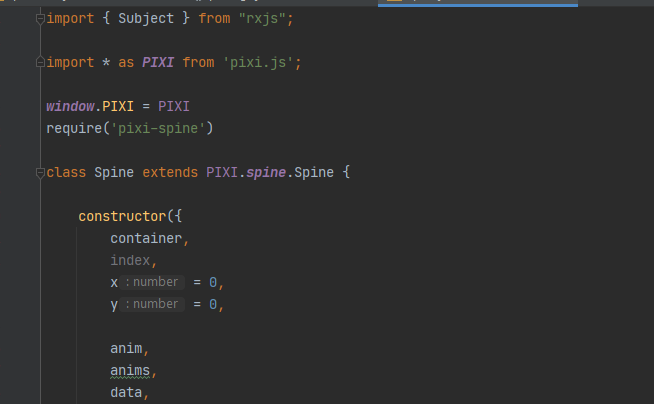Collapse the pixi.js import fold marker

pos(40,63)
